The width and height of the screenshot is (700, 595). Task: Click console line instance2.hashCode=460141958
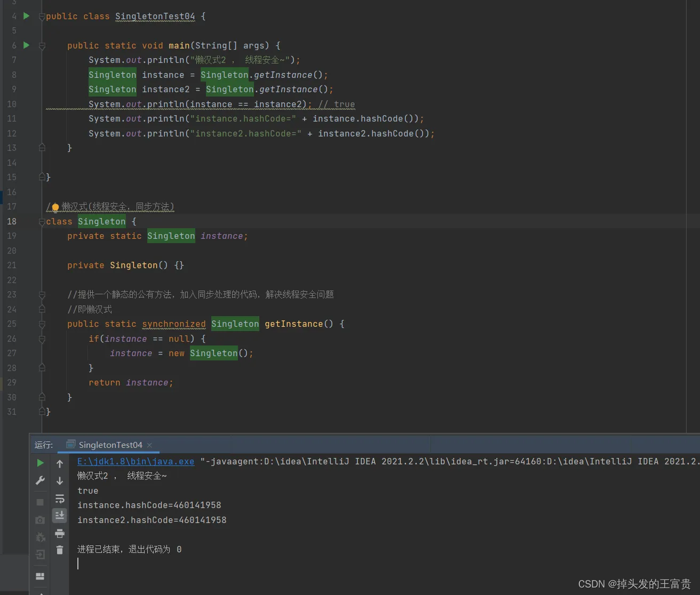(x=152, y=520)
